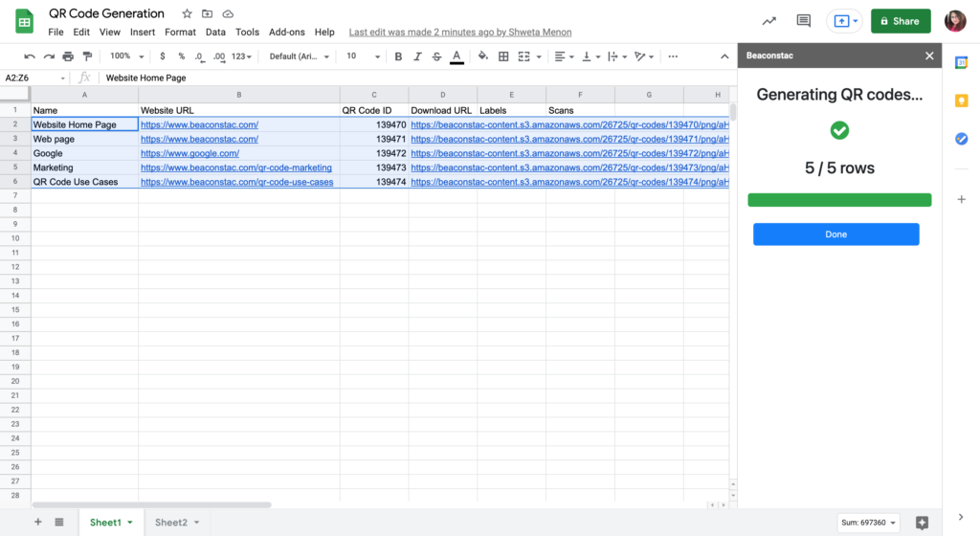Open horizontal align dropdown
This screenshot has width=980, height=536.
[x=564, y=56]
